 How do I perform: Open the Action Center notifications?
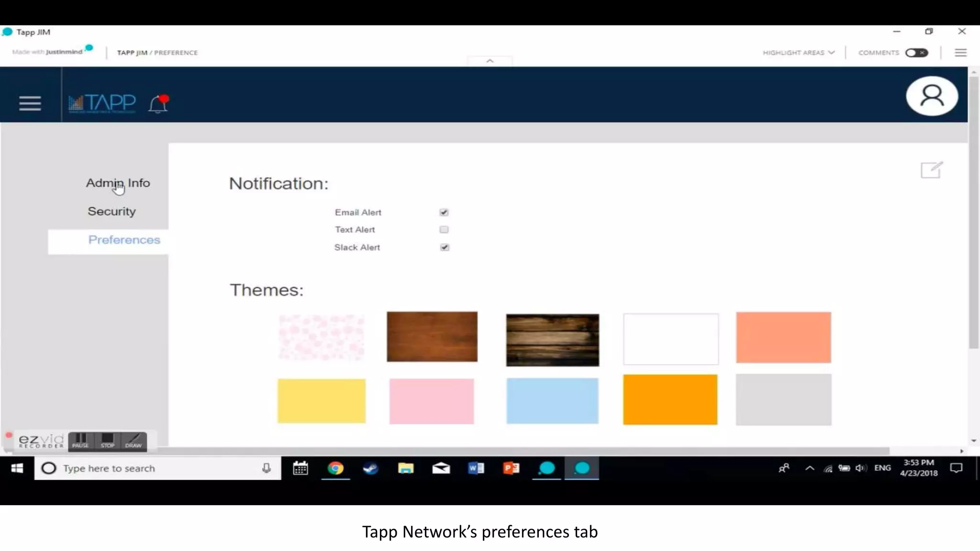[x=956, y=468]
